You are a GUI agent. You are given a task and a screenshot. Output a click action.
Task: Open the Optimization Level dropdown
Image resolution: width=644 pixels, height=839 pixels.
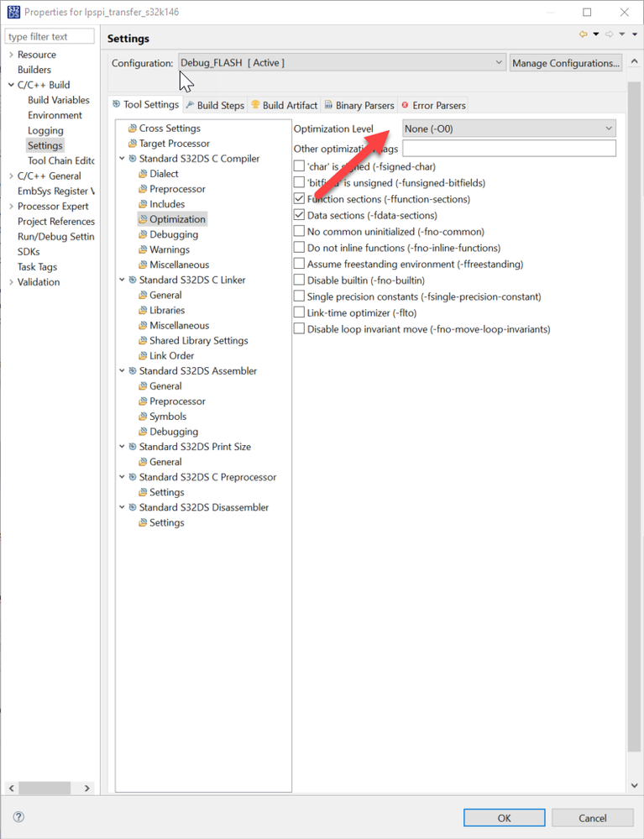click(509, 128)
